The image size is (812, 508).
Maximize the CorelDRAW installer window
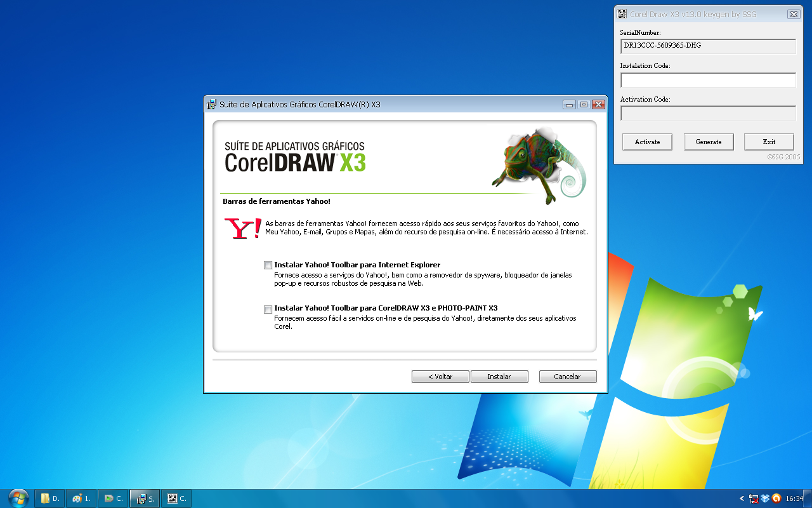pyautogui.click(x=584, y=105)
